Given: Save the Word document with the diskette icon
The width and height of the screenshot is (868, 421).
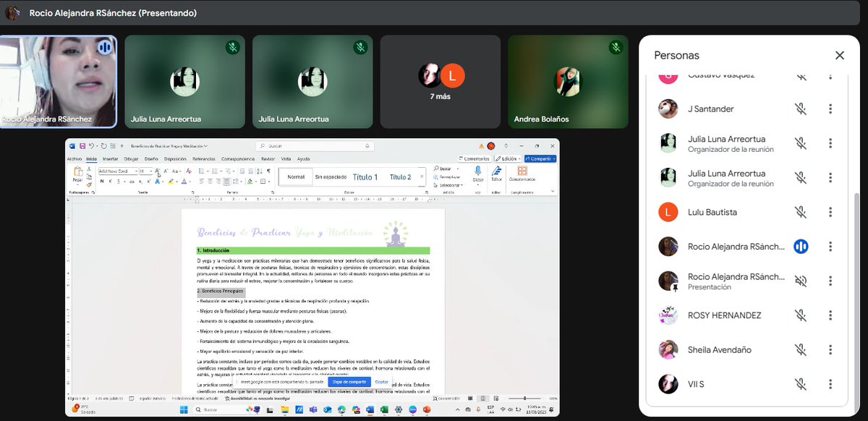Looking at the screenshot, I should point(82,146).
